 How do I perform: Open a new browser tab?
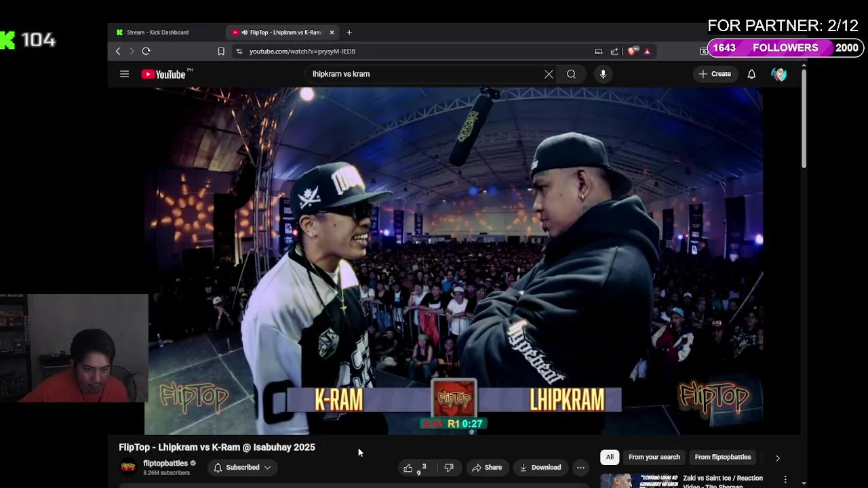(x=349, y=32)
